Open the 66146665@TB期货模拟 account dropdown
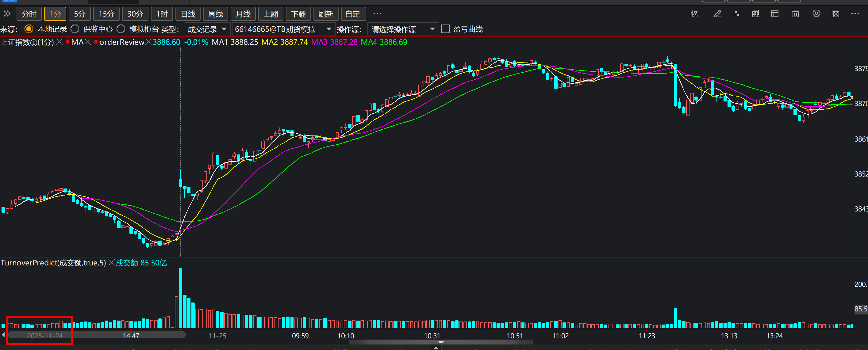Viewport: 868px width, 350px height. 283,29
